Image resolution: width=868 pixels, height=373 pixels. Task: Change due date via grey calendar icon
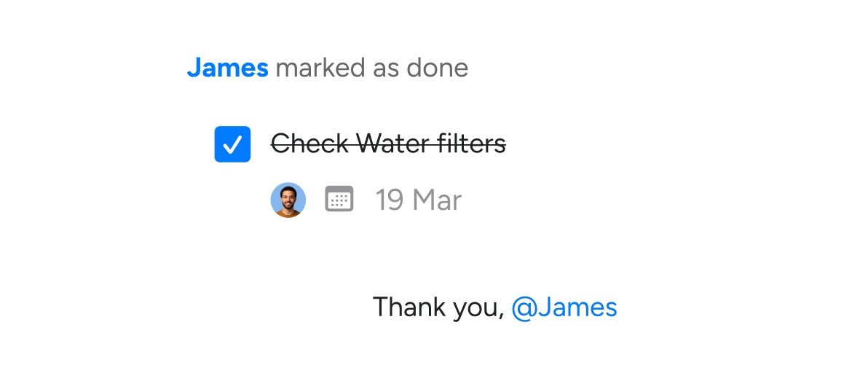[339, 199]
